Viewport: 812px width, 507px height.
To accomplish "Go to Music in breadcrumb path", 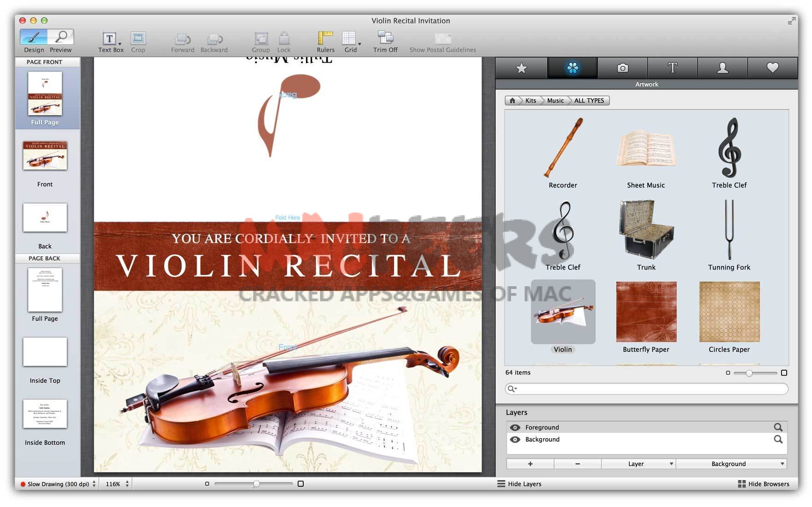I will [555, 100].
